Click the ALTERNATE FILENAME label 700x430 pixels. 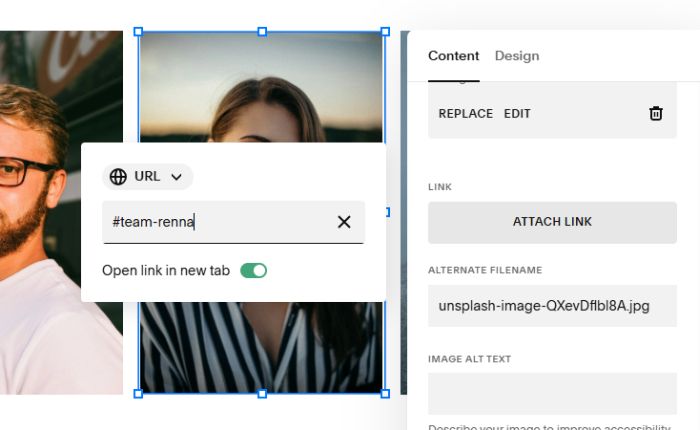coord(485,270)
